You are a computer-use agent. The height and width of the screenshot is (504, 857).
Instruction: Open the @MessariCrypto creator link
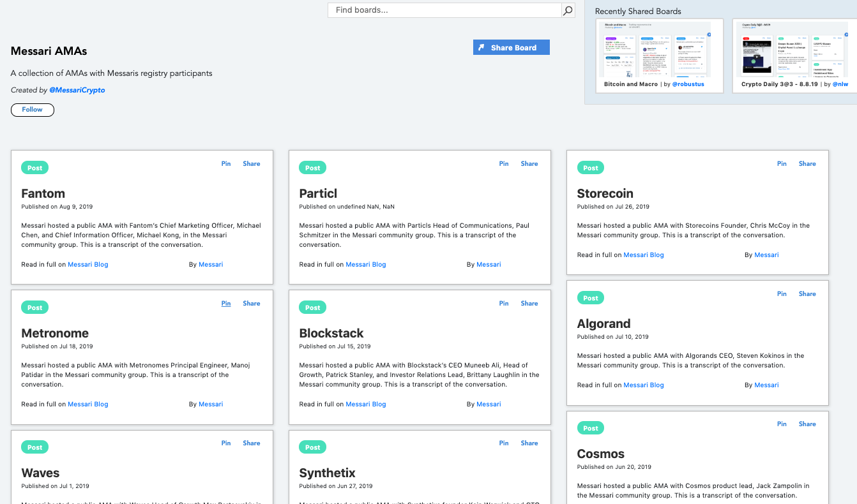(x=77, y=90)
